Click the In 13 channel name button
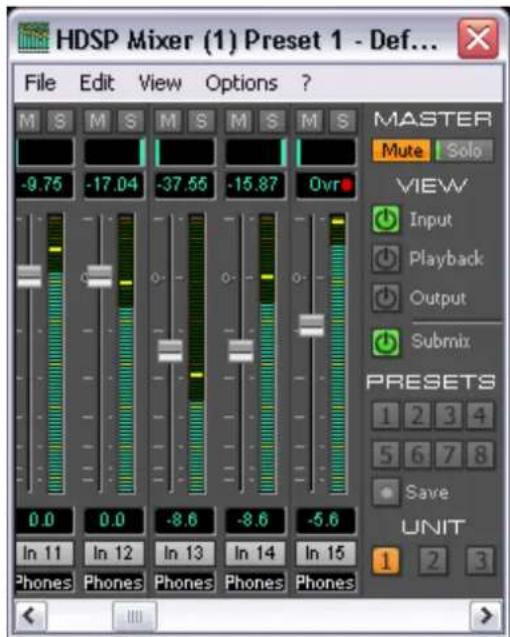Viewport: 510px width, 637px height. pos(184,553)
